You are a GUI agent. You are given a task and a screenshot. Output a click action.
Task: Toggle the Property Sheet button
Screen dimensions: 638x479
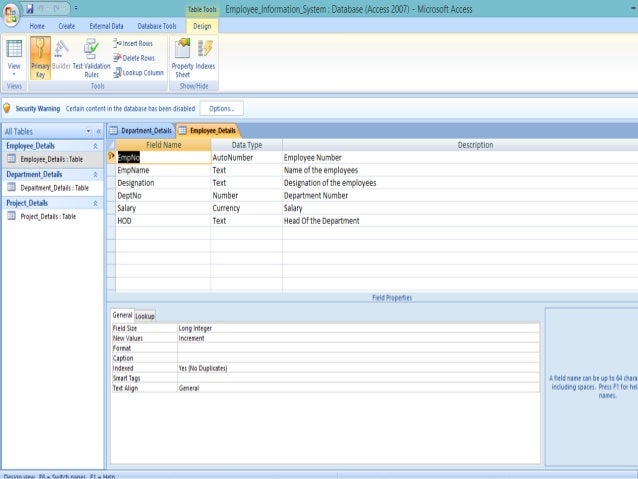(182, 57)
